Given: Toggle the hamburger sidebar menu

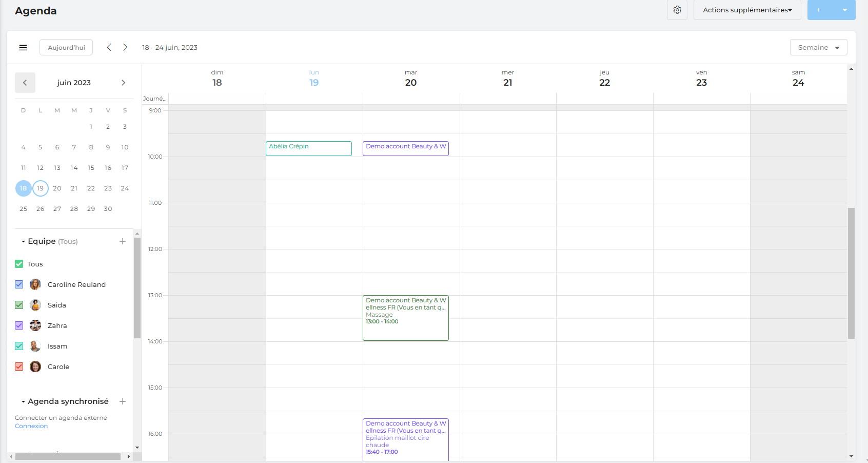Looking at the screenshot, I should click(23, 47).
